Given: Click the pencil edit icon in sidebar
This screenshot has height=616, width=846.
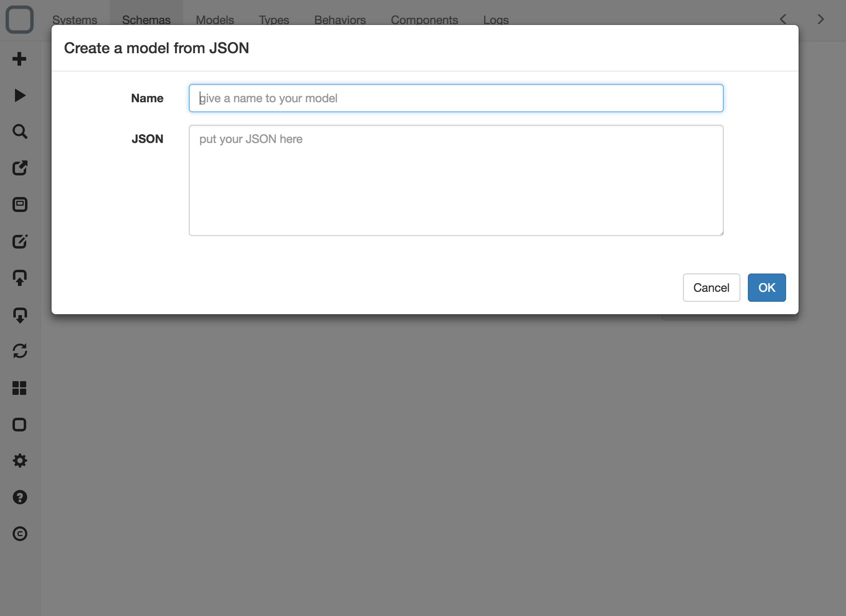Looking at the screenshot, I should (20, 241).
